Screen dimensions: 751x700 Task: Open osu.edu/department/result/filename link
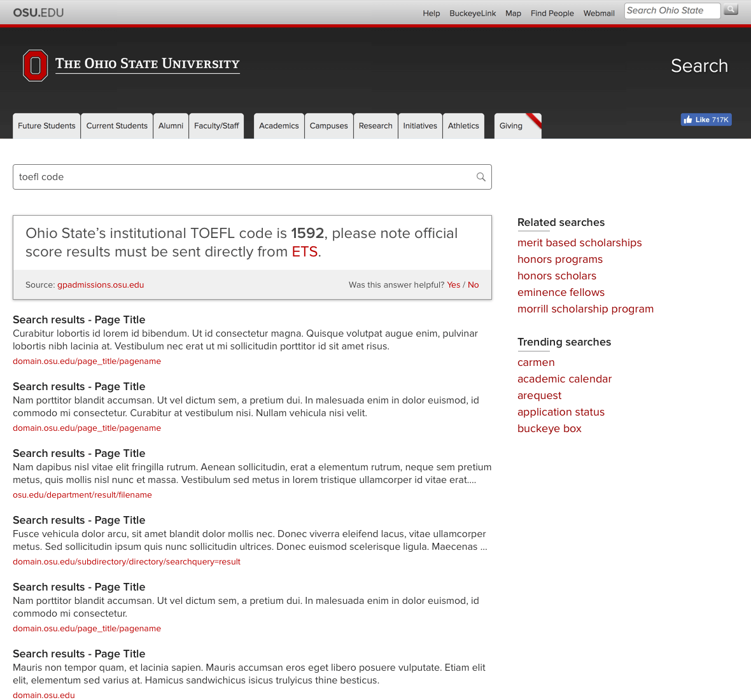82,495
